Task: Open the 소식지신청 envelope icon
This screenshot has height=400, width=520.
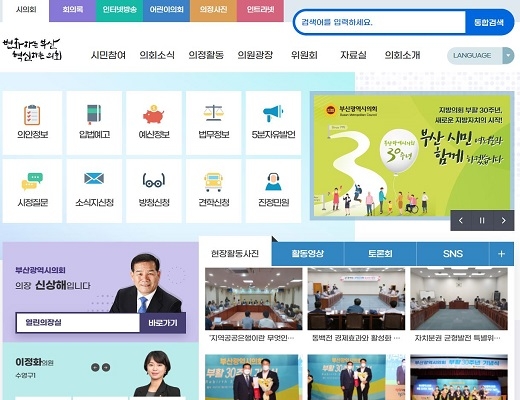Action: point(94,179)
